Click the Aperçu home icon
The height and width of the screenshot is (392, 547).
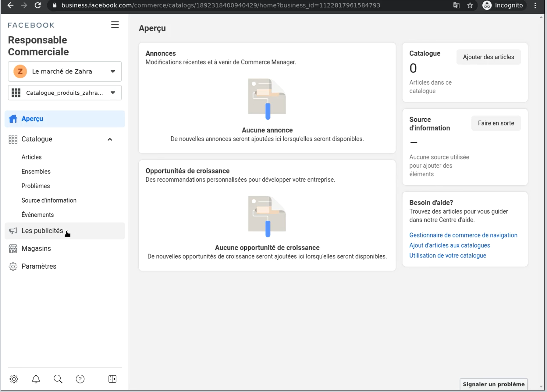point(13,119)
